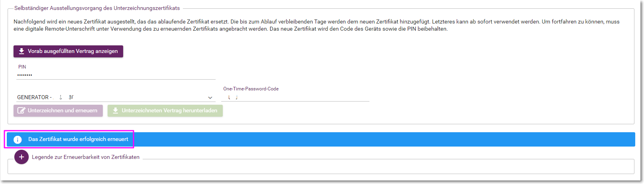Select Unterzeichneten Vertrag herunterladen button text
This screenshot has height=184, width=644.
pos(169,111)
